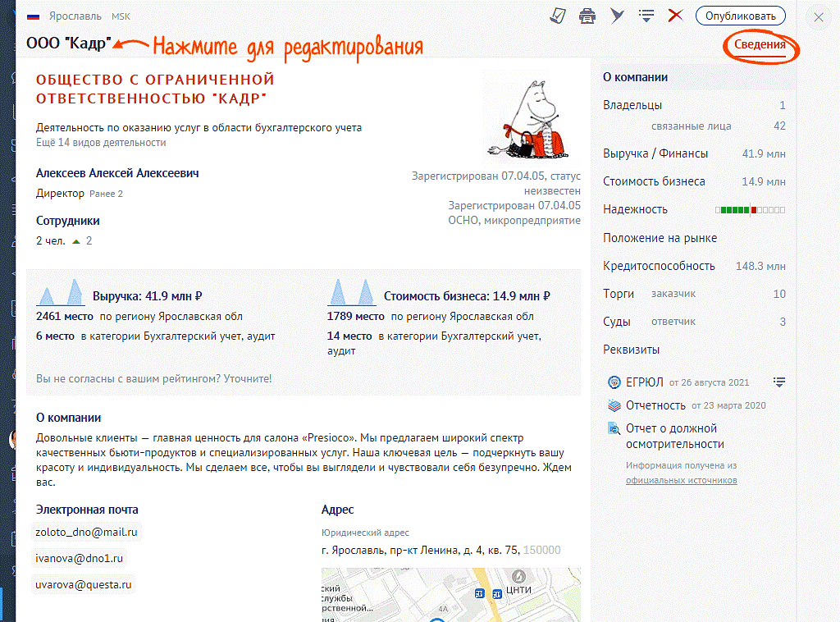Image resolution: width=840 pixels, height=622 pixels.
Task: Click the zoloto_dno@mail.ru email address
Action: pyautogui.click(x=86, y=532)
